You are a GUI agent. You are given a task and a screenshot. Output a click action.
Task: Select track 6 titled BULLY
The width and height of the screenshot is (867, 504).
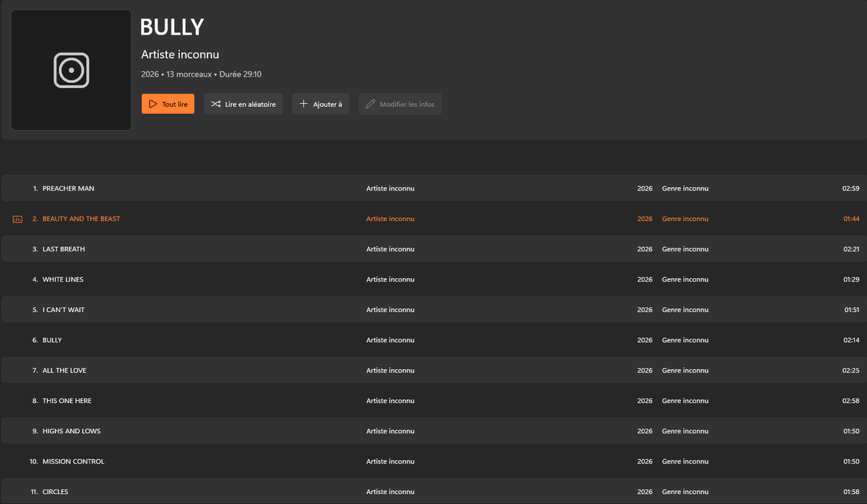click(x=433, y=340)
